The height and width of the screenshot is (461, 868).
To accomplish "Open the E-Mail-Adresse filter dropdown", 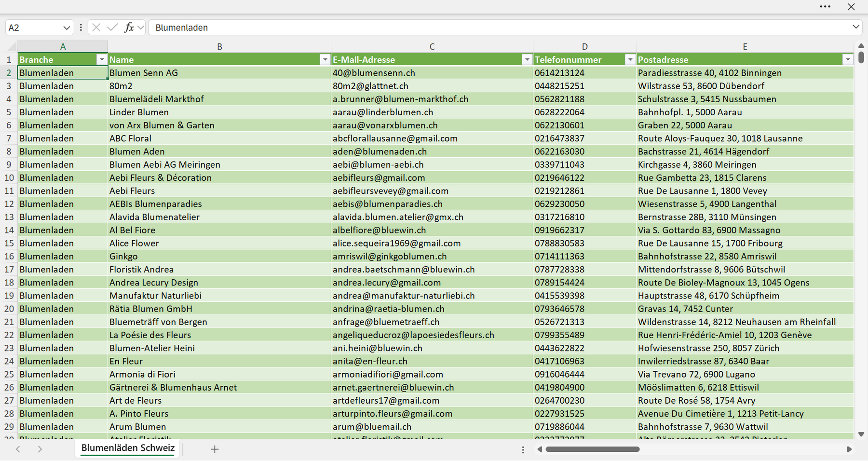I will click(x=527, y=59).
